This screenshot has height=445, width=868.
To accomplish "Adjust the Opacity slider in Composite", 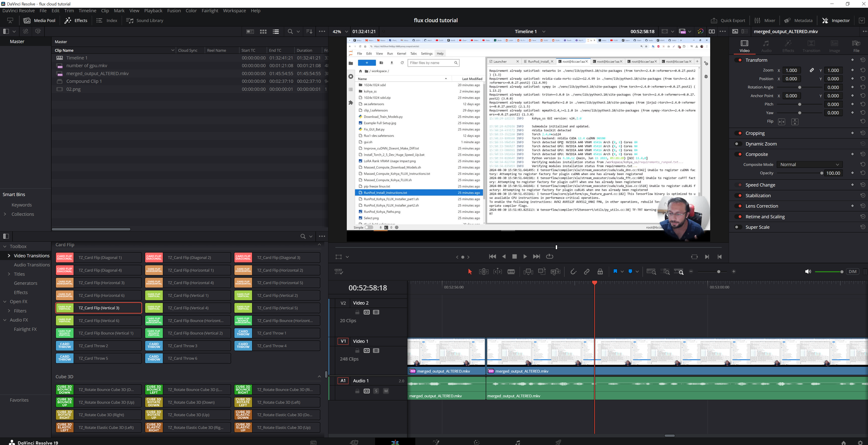I will 821,173.
